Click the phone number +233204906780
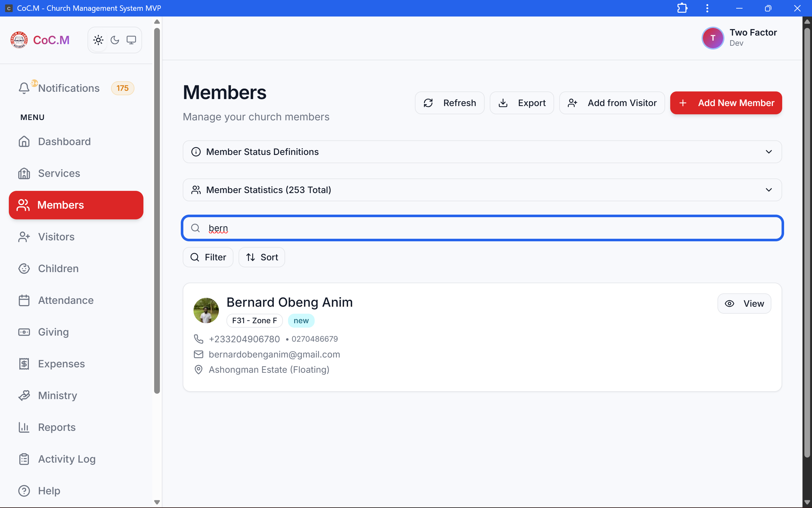 pyautogui.click(x=244, y=339)
